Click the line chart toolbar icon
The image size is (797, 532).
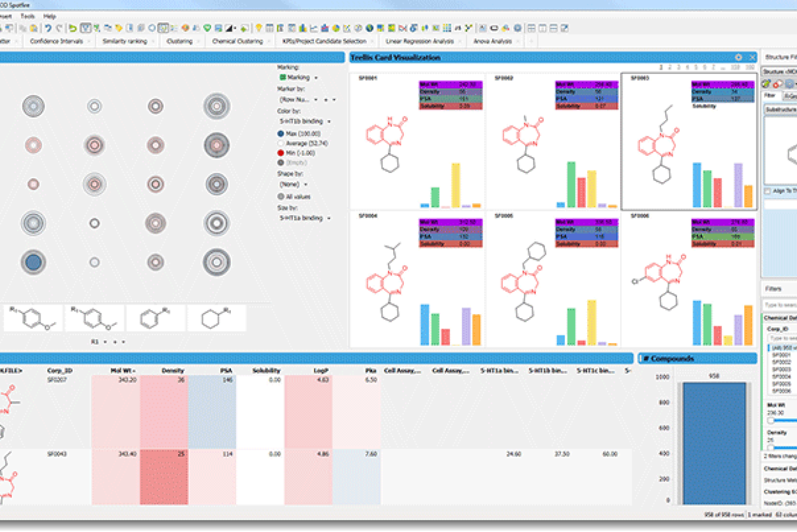(x=314, y=28)
